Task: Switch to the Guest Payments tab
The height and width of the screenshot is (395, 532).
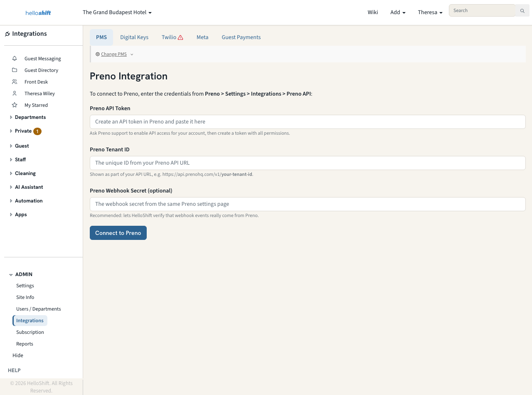Action: pos(241,37)
